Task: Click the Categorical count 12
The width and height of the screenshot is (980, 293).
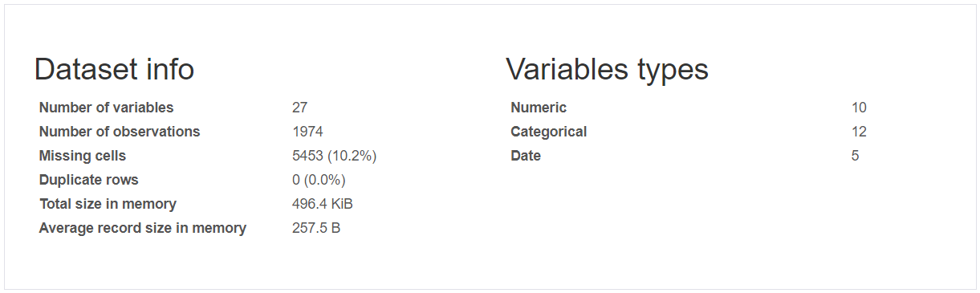Action: point(859,132)
